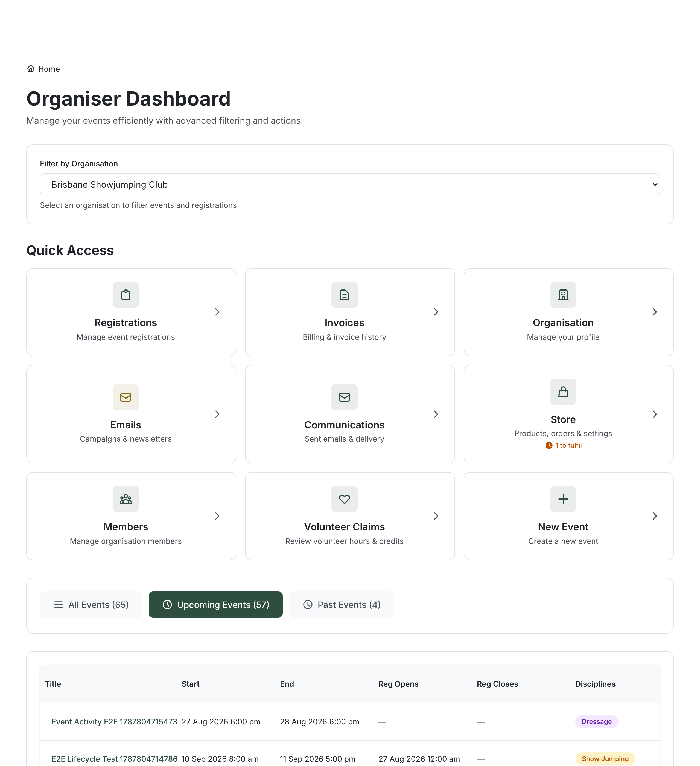Screen dimensions: 700x766
Task: Click the chevron on the Registrations card
Action: [217, 312]
